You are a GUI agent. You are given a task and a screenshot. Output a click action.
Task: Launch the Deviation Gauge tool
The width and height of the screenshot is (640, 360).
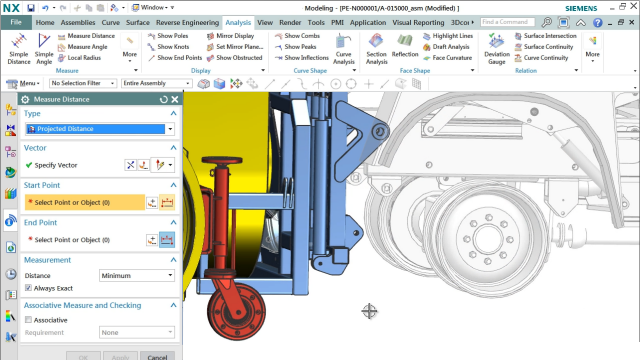pos(497,49)
